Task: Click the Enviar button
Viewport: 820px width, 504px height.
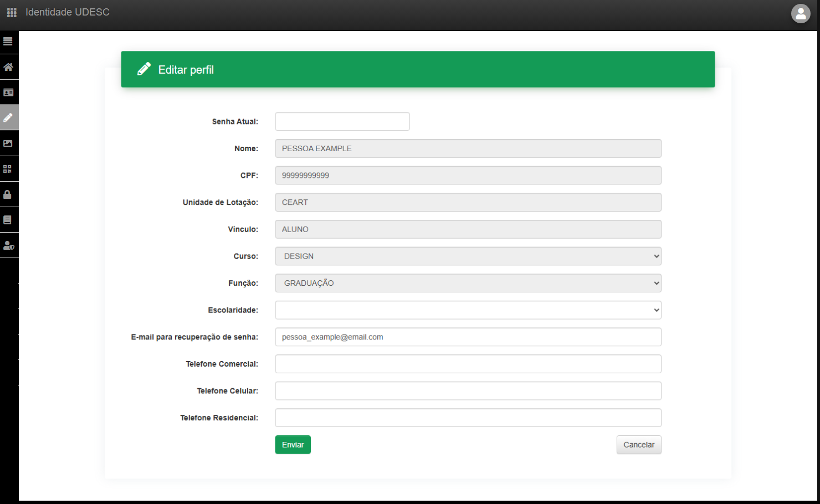Action: coord(293,445)
